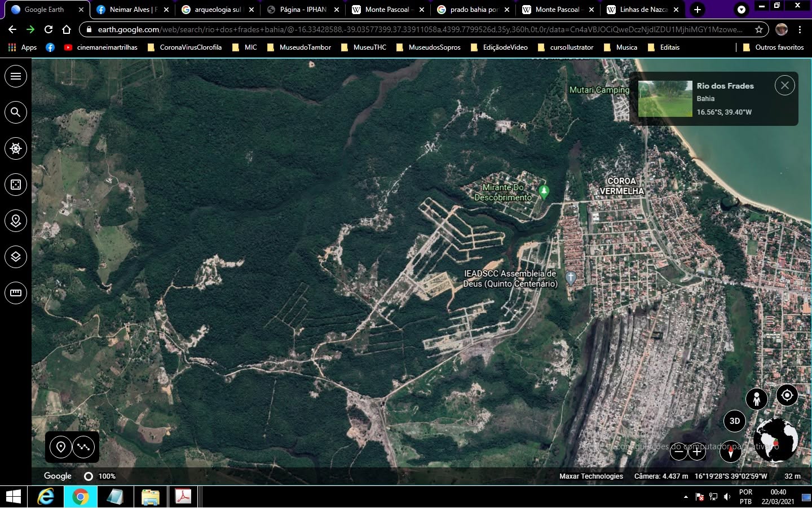Viewport: 812px width, 508px height.
Task: Draw a line or shape tool button
Action: point(84,447)
